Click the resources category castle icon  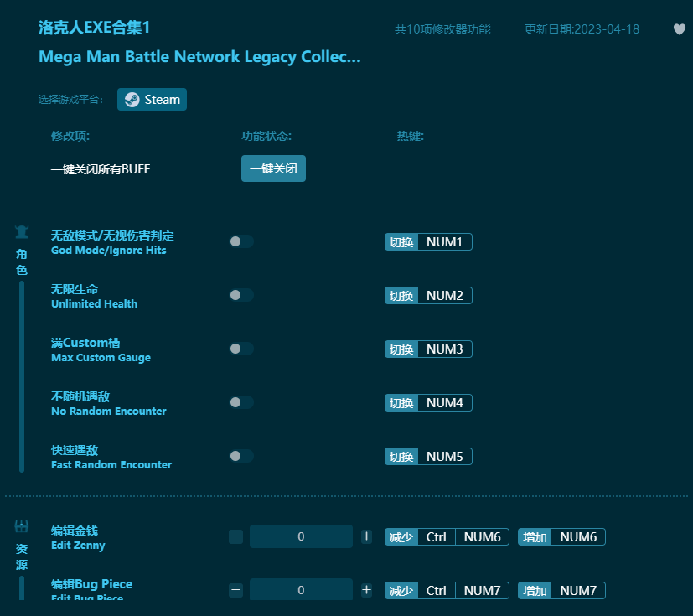22,526
